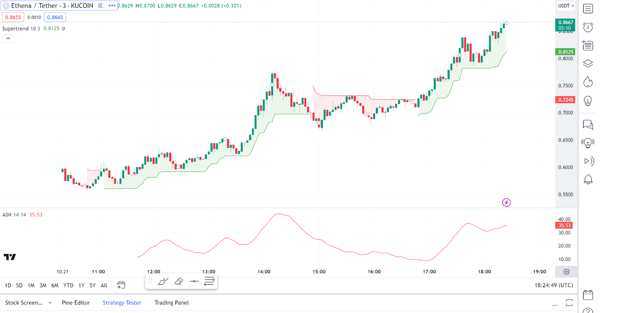Click the 0.8655 sell price button
644x313 pixels.
[x=13, y=17]
